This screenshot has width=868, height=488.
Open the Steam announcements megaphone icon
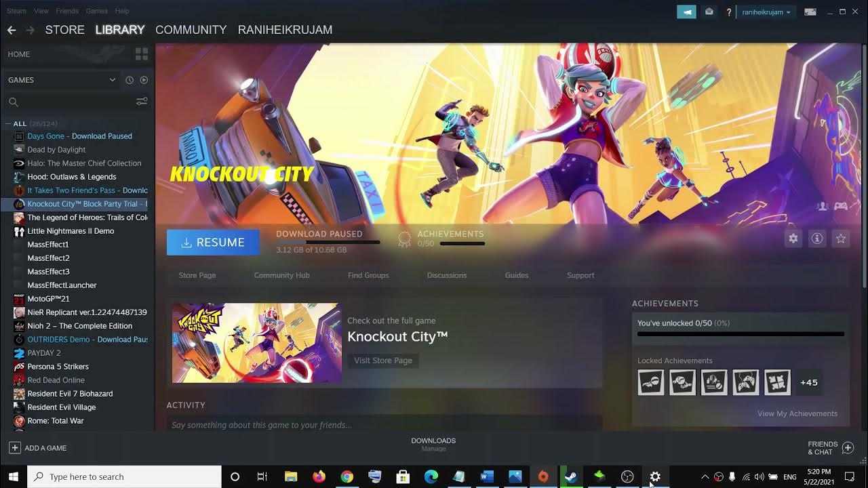[686, 12]
